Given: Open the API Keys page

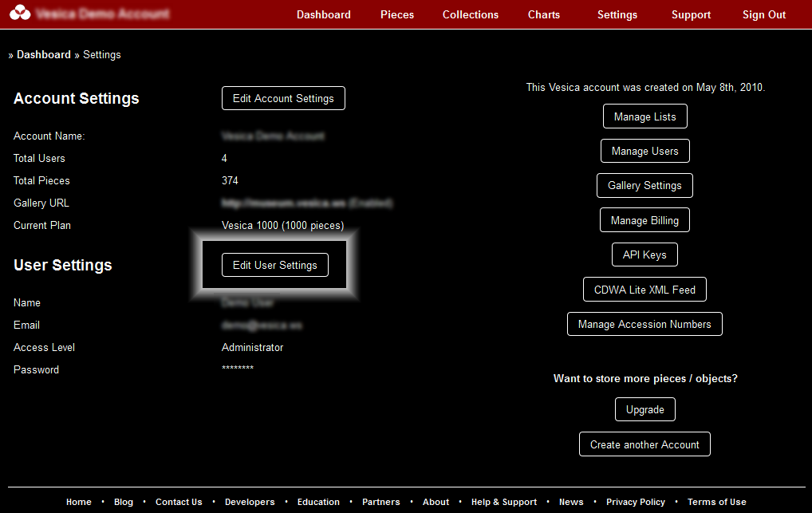Looking at the screenshot, I should point(644,255).
